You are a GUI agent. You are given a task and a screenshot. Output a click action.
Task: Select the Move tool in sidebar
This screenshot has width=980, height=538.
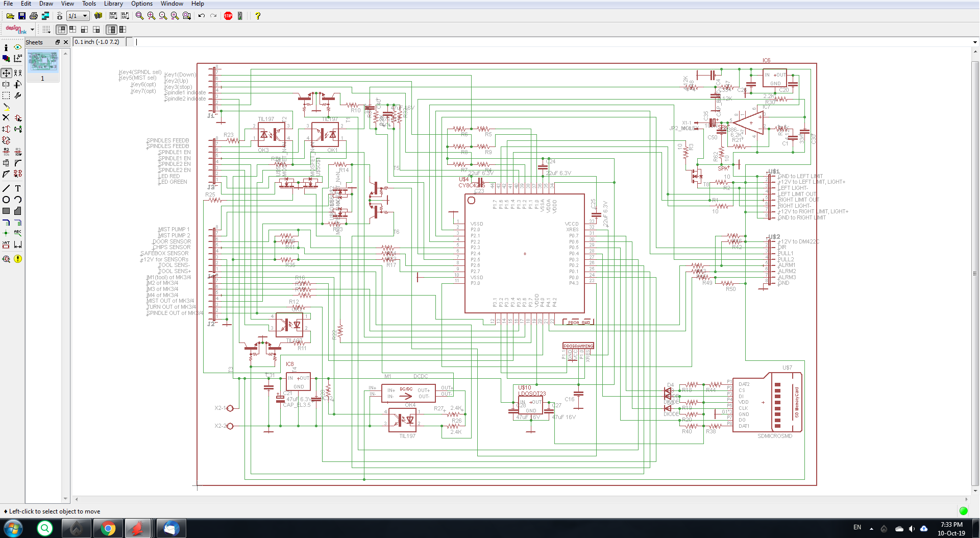6,73
